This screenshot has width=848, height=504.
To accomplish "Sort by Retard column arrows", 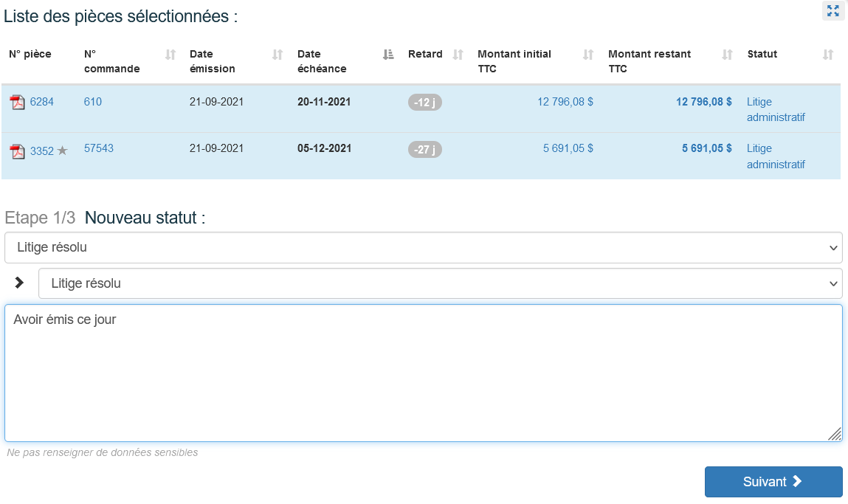I will (458, 54).
